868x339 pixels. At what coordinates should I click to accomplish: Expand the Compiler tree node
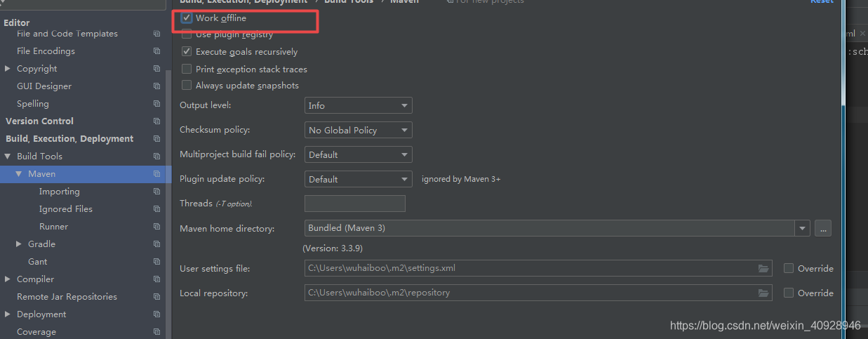click(x=8, y=279)
